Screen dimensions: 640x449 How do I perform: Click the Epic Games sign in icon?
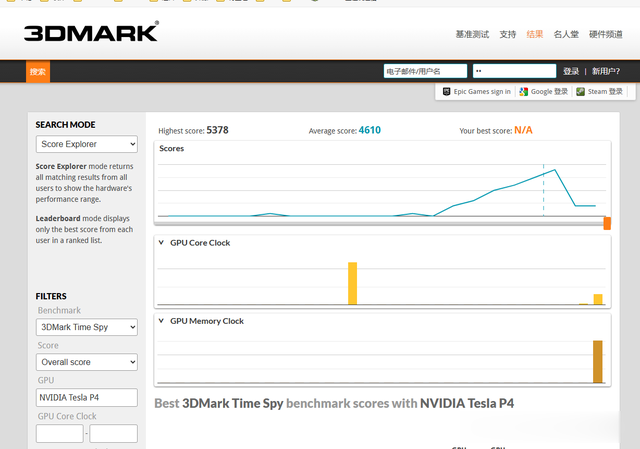point(447,91)
